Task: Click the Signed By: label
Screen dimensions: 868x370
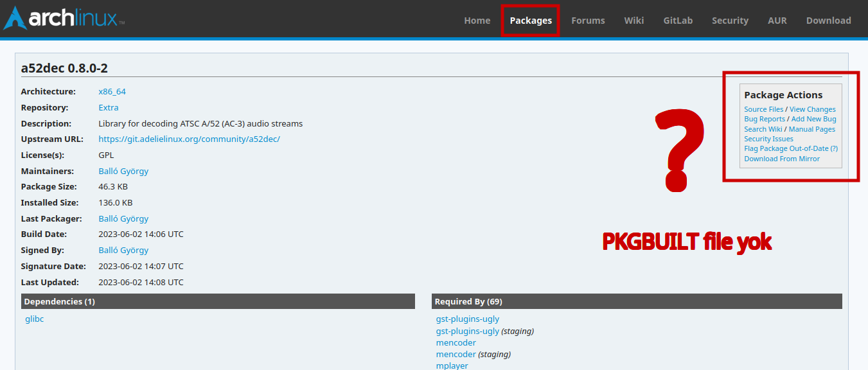Action: (42, 251)
